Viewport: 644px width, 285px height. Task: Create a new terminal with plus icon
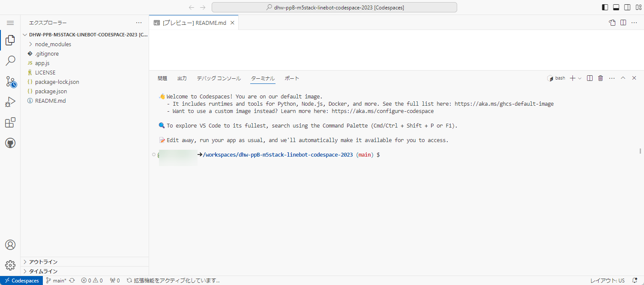[x=572, y=78]
